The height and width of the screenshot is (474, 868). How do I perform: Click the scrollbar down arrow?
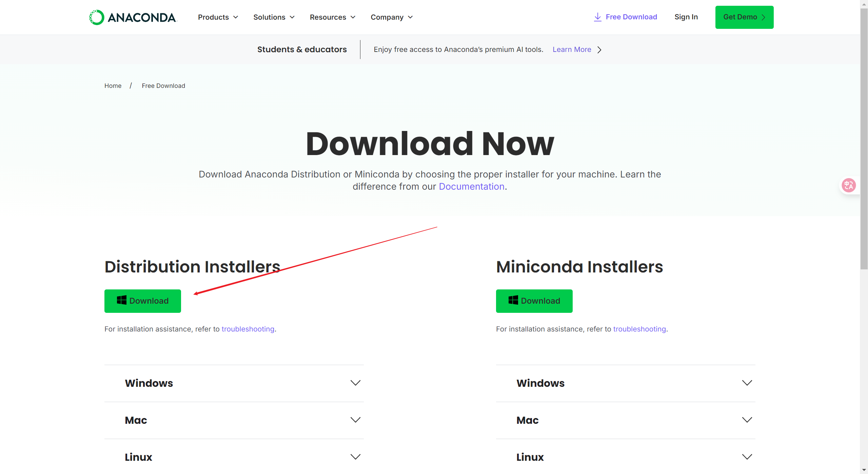click(864, 470)
